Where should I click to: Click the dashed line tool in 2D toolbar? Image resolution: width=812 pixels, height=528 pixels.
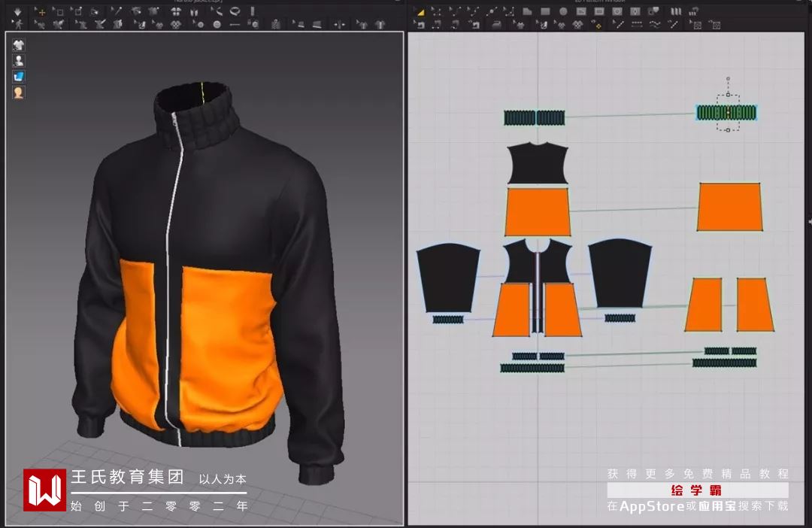[637, 24]
